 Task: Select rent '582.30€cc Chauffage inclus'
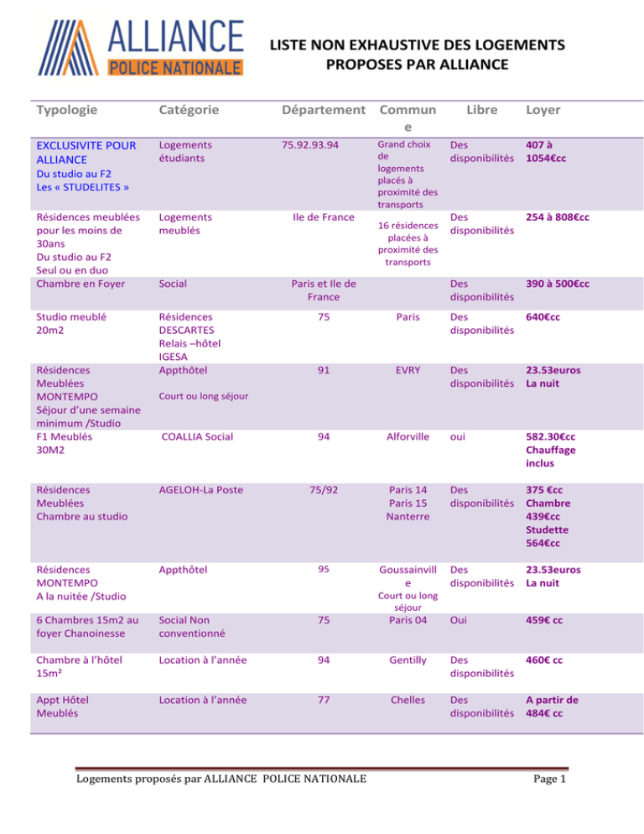550,450
